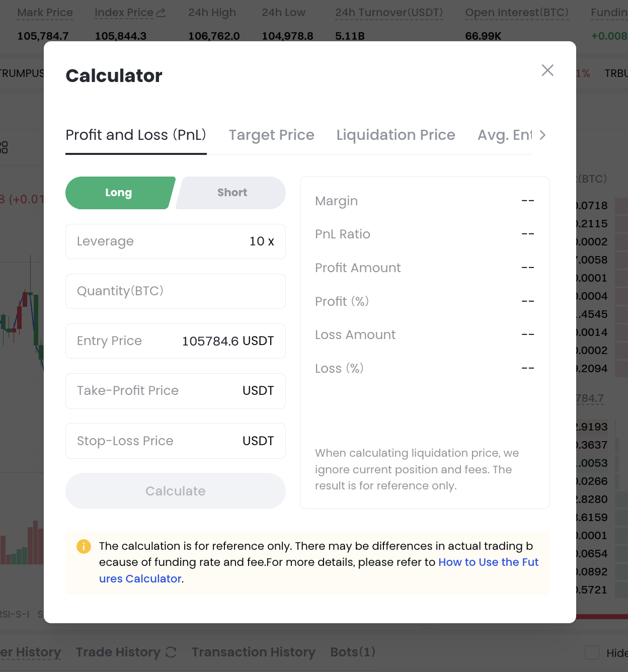The image size is (628, 672).
Task: Click the Index Price share icon
Action: tap(161, 13)
